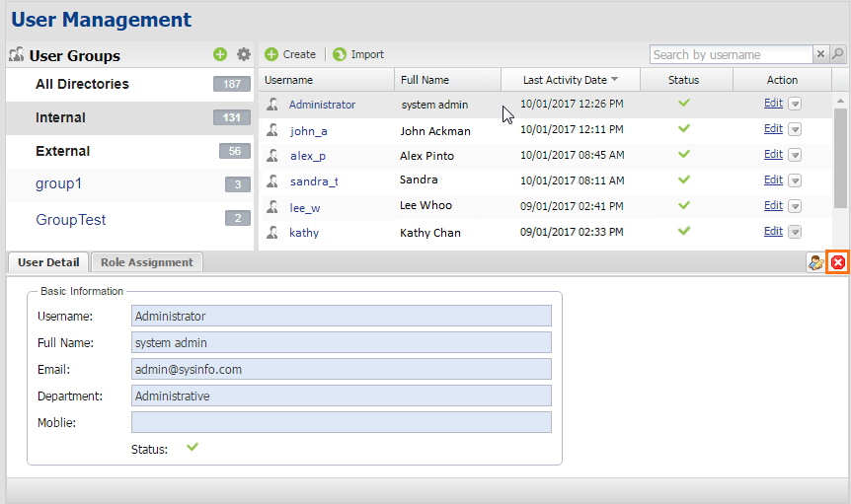Expand action dropdown for john_a
Viewport: 851px width, 504px height.
point(795,129)
